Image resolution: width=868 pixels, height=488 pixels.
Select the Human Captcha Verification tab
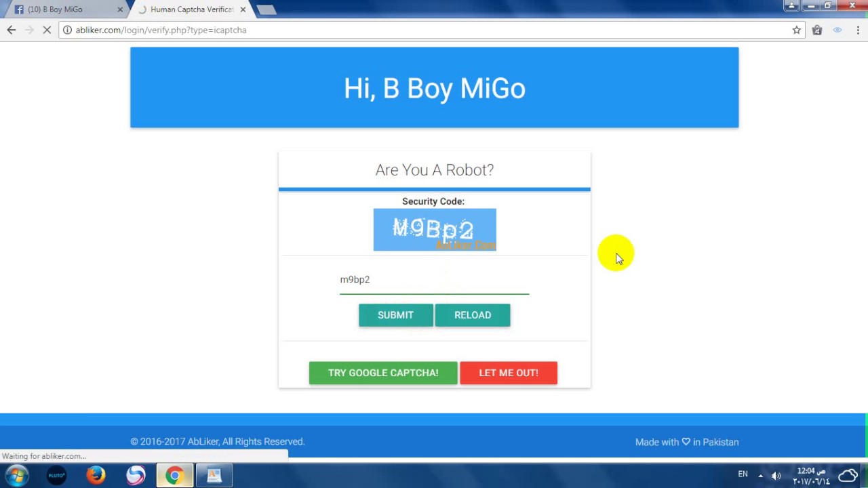pos(191,9)
